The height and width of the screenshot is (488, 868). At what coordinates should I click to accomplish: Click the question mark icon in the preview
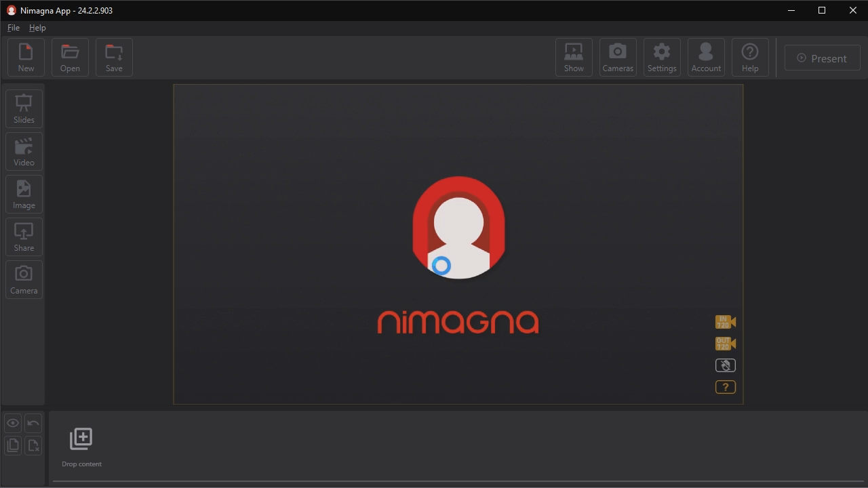(x=726, y=387)
